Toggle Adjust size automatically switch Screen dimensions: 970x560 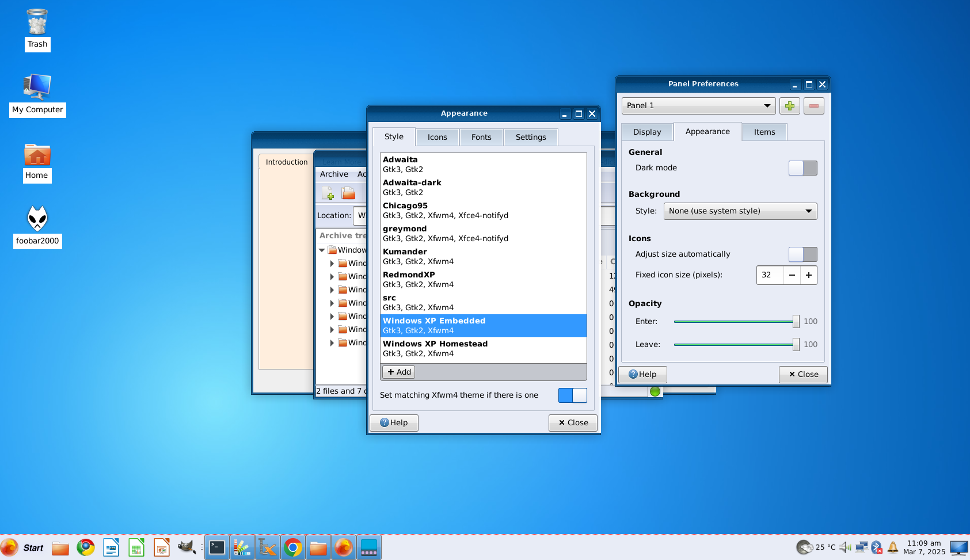(x=802, y=254)
